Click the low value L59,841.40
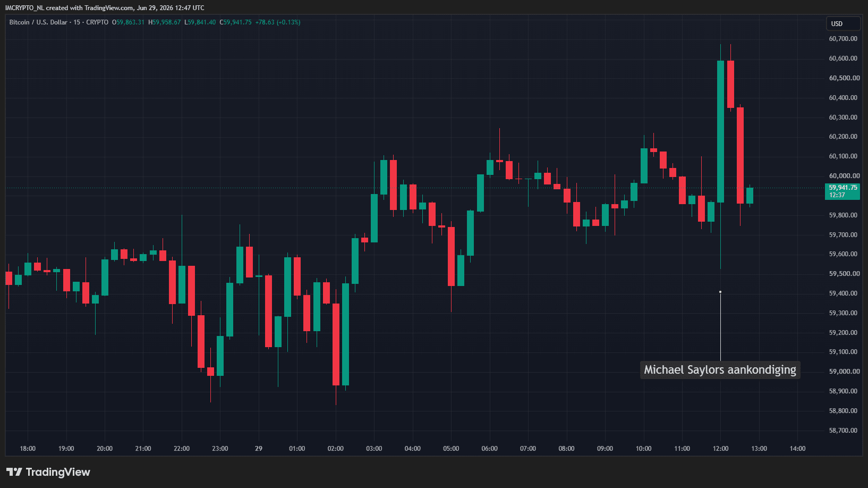 [200, 22]
